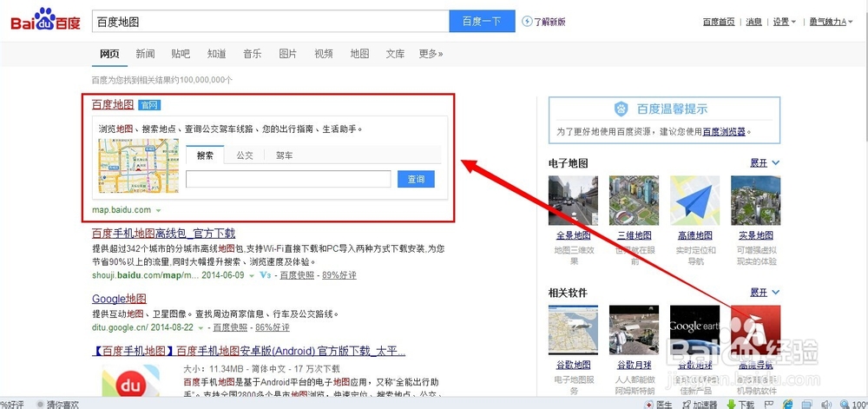Click the 三维地图 text link

point(634,235)
